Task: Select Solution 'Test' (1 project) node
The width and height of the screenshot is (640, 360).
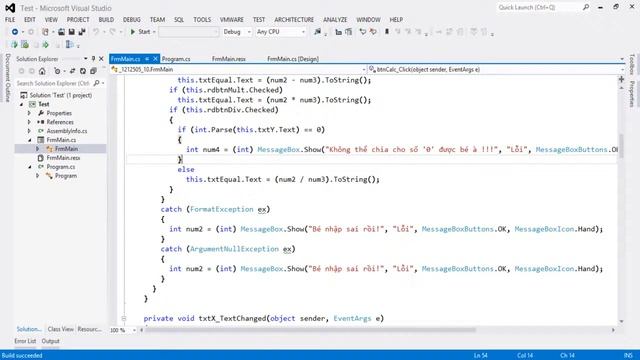Action: (x=60, y=95)
